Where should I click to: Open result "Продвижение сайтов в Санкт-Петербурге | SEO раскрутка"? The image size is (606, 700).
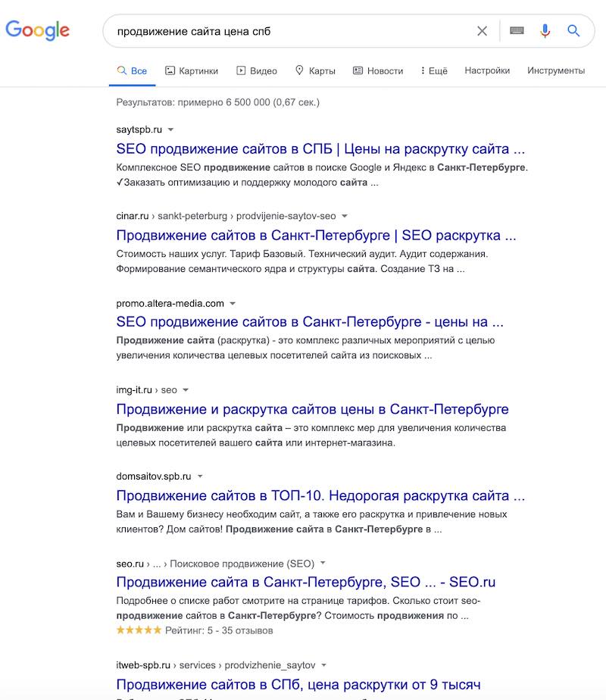(316, 236)
